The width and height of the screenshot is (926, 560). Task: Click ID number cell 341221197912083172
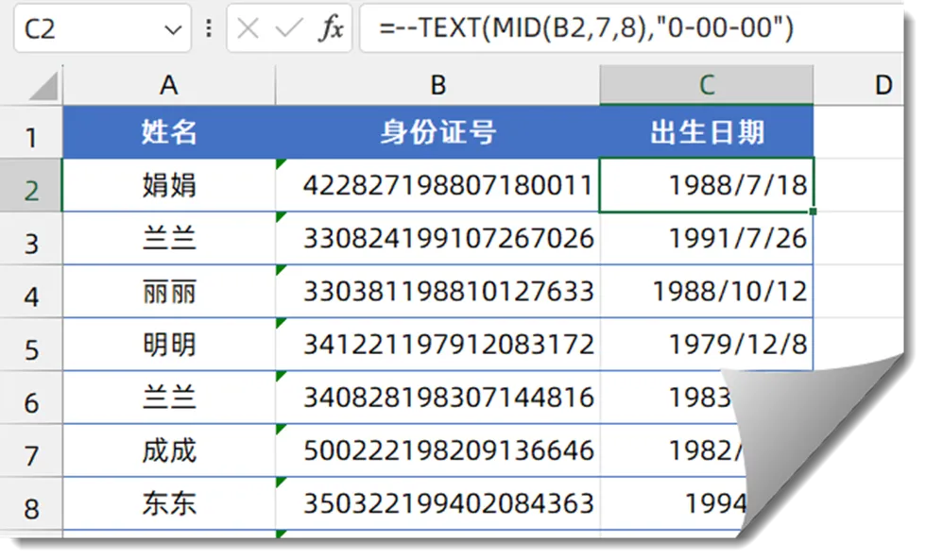click(437, 345)
